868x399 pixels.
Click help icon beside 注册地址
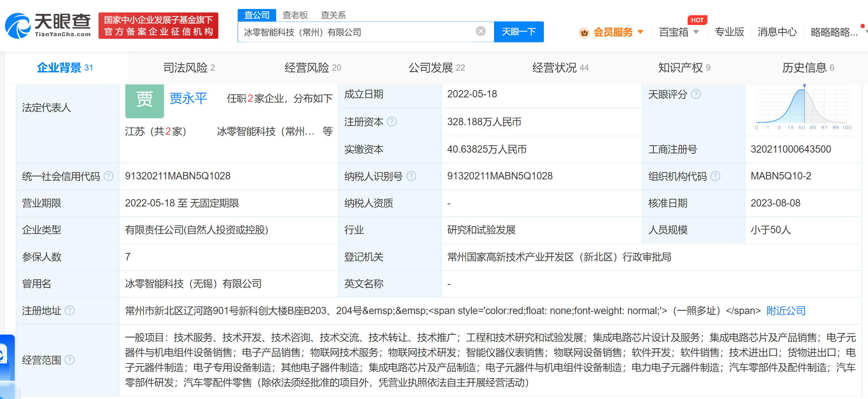pos(70,310)
